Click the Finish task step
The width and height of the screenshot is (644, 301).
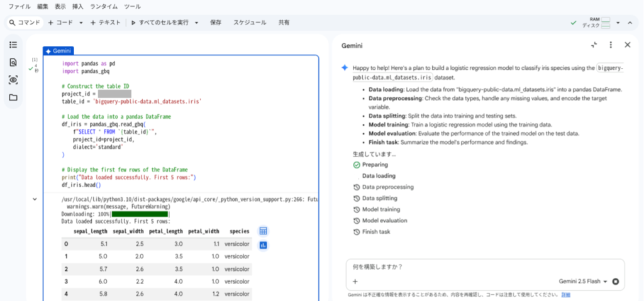372,232
